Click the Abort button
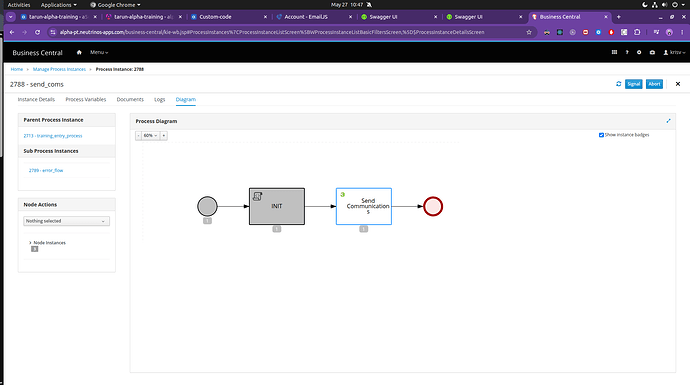The width and height of the screenshot is (690, 385). pos(654,84)
